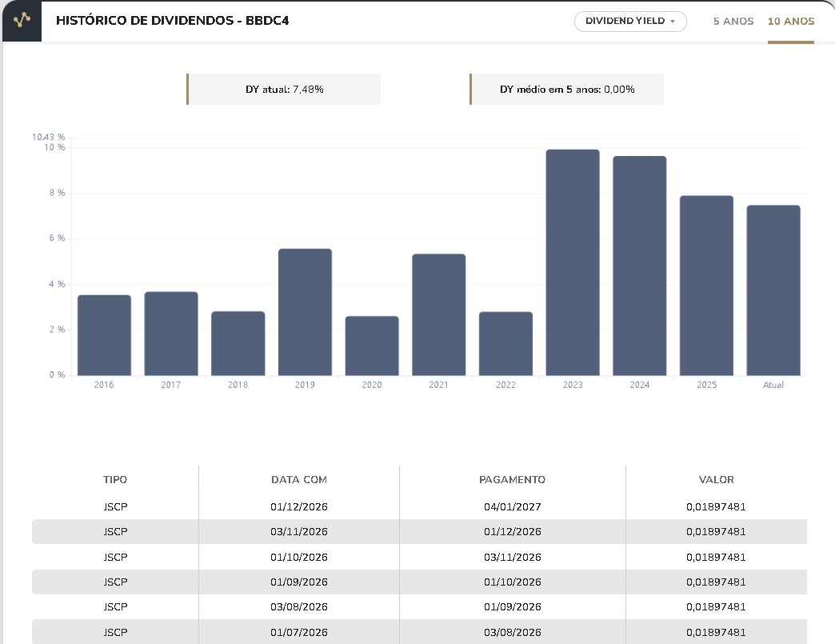835x644 pixels.
Task: Click the TIPO column header
Action: pyautogui.click(x=115, y=479)
